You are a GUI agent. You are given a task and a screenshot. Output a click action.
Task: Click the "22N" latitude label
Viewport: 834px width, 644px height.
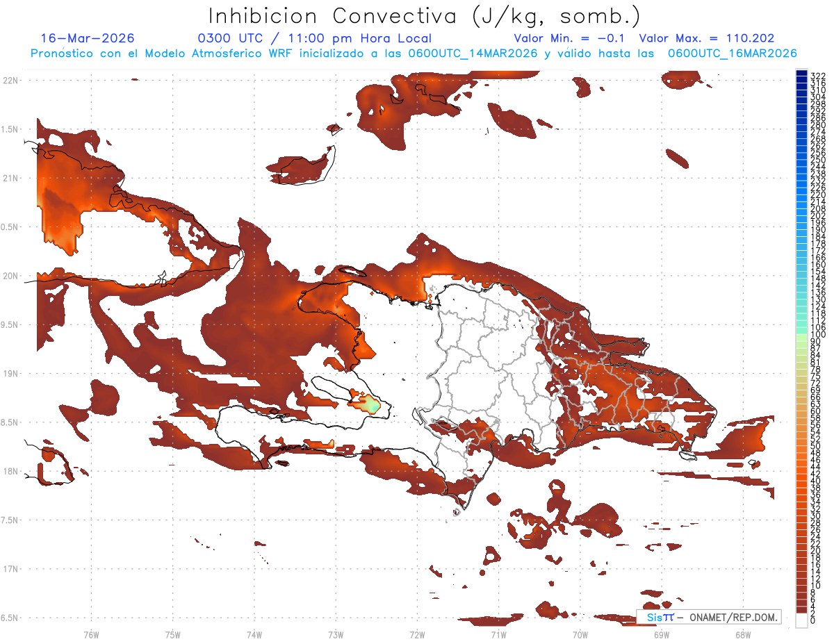(10, 80)
